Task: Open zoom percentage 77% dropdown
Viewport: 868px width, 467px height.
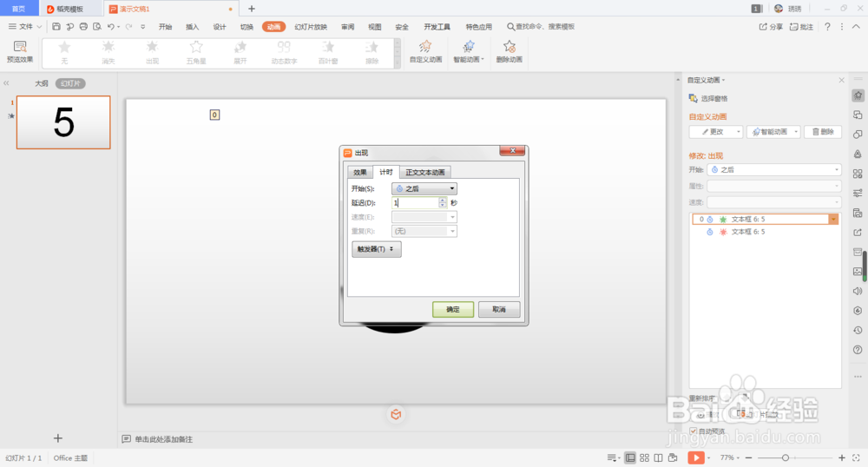Action: click(x=730, y=457)
